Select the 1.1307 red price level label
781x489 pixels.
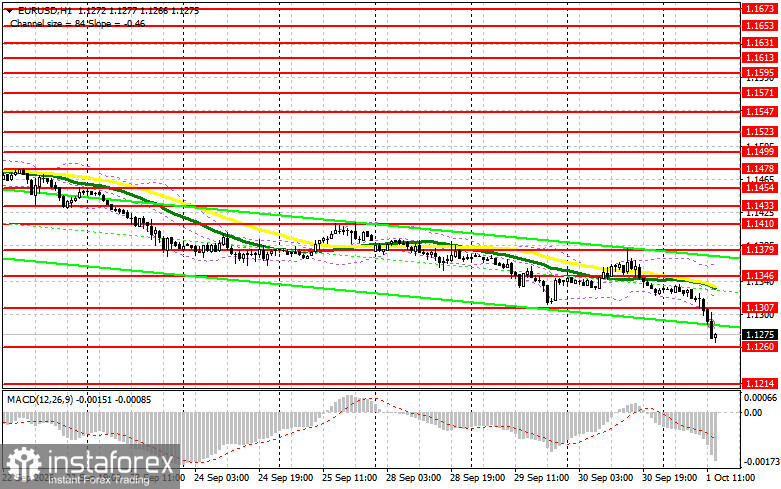point(760,308)
